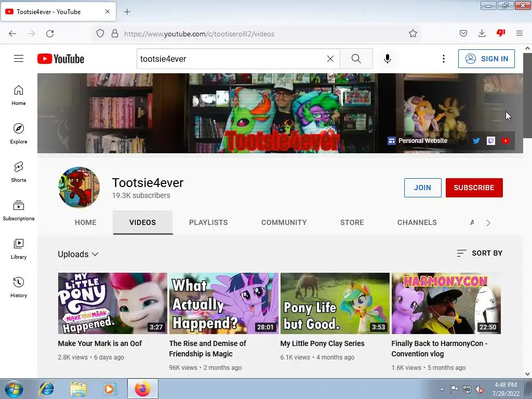Screen dimensions: 532x399
Task: Open the Community tab
Action: tap(284, 222)
